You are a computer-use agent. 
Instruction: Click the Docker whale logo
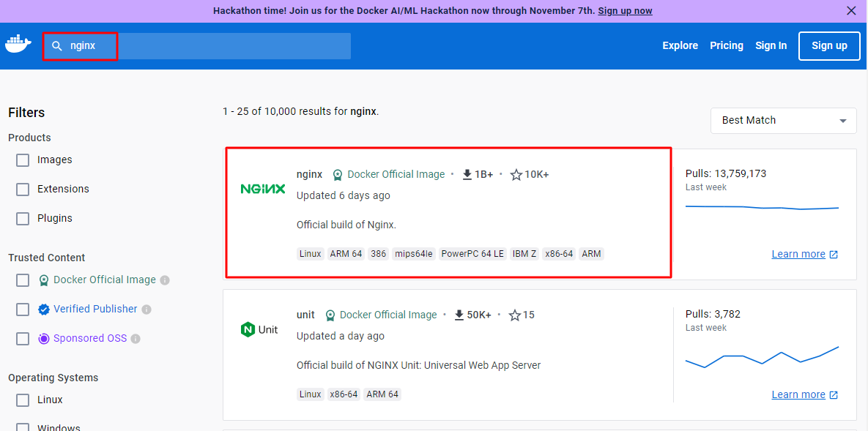point(18,44)
